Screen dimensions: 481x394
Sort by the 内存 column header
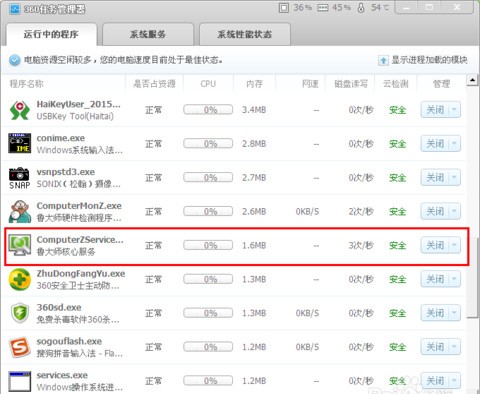coord(254,84)
